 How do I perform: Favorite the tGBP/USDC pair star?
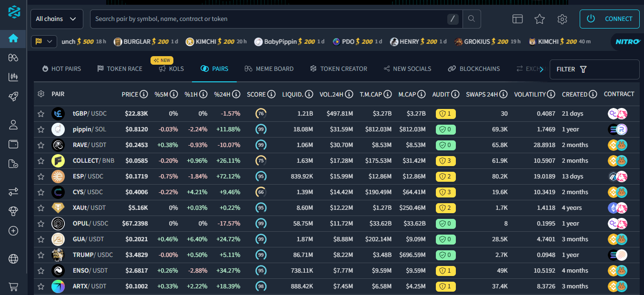(41, 114)
